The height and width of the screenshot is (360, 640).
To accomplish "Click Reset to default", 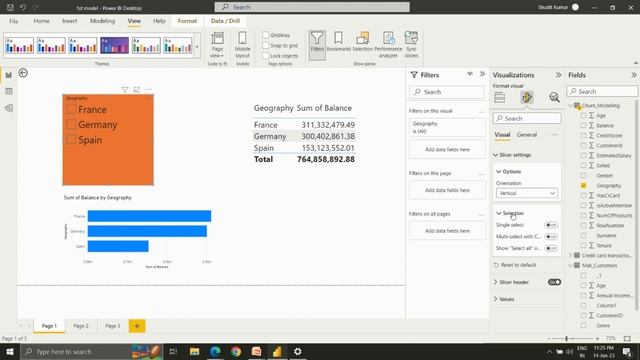I will point(515,265).
